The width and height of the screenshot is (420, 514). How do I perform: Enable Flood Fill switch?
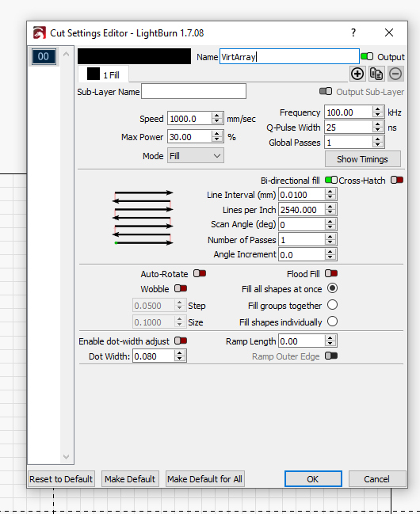(x=331, y=273)
